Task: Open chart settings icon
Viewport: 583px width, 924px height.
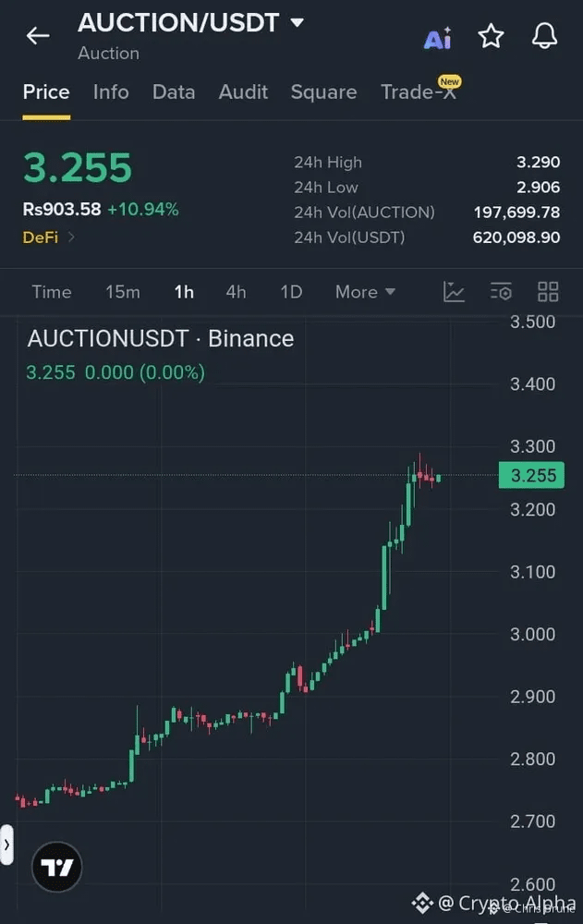Action: coord(501,292)
